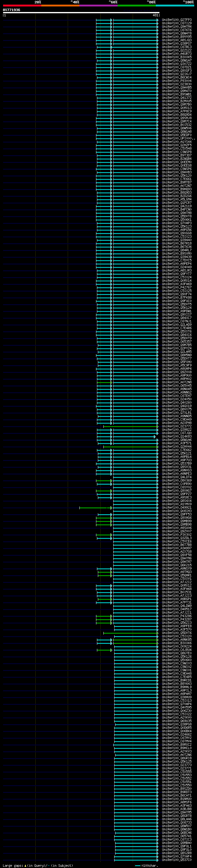Image resolution: width=197 pixels, height=868 pixels.
Task: Click hit UniRef100_Q14K83
Action: click(176, 436)
